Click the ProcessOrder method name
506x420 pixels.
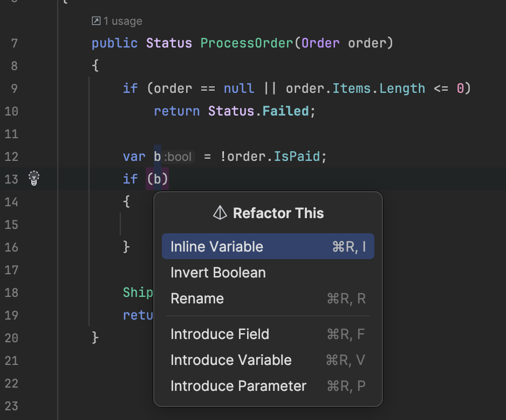pyautogui.click(x=247, y=43)
